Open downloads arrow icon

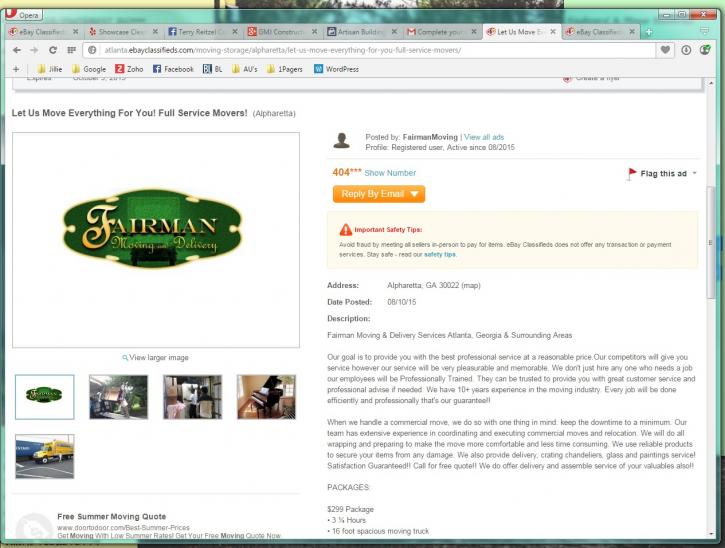click(686, 50)
